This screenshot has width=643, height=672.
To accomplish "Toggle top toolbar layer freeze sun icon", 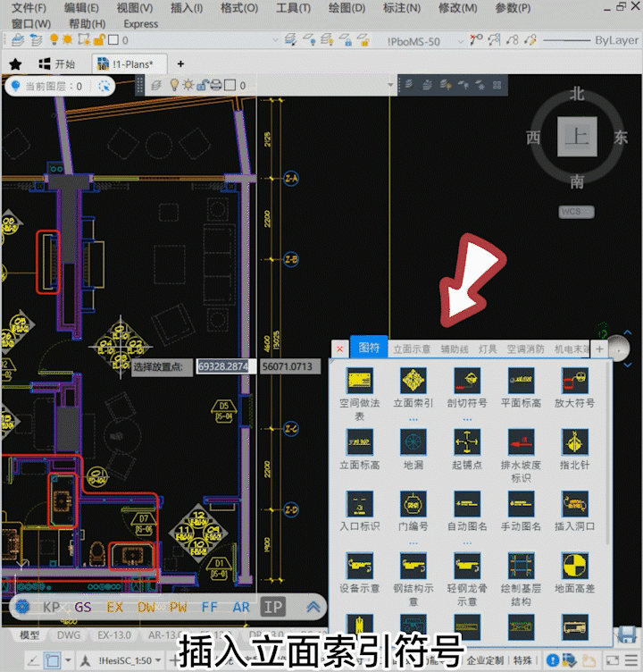I will coord(67,40).
